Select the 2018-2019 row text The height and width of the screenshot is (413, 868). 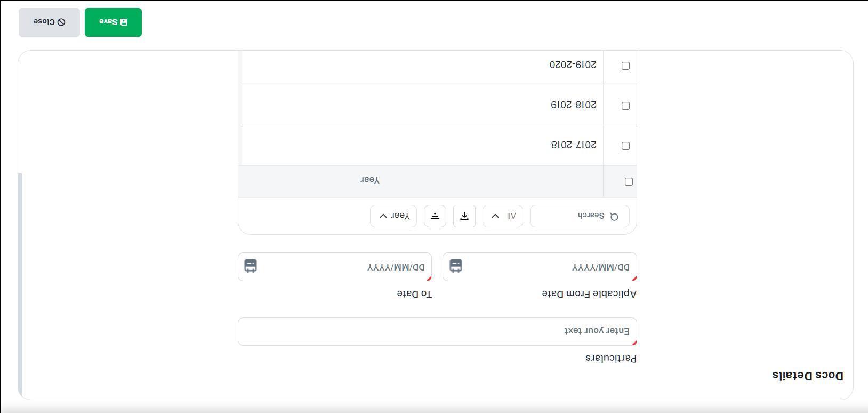tap(574, 105)
